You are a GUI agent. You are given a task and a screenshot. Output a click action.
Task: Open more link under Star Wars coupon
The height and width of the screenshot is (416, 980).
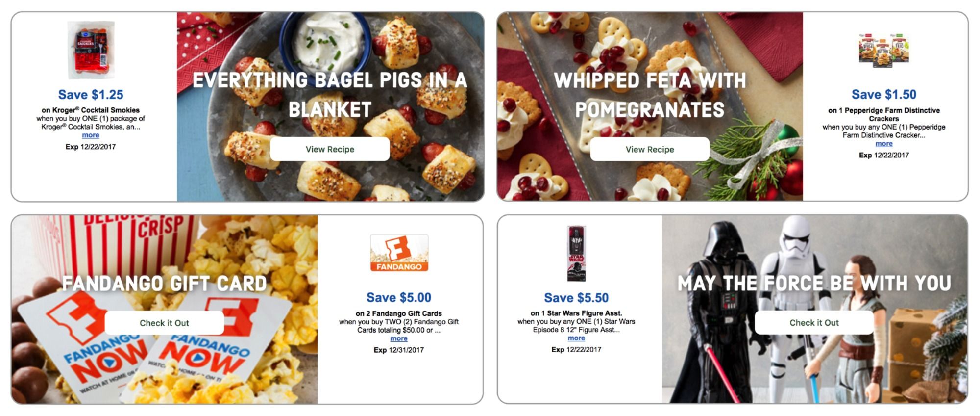(576, 338)
